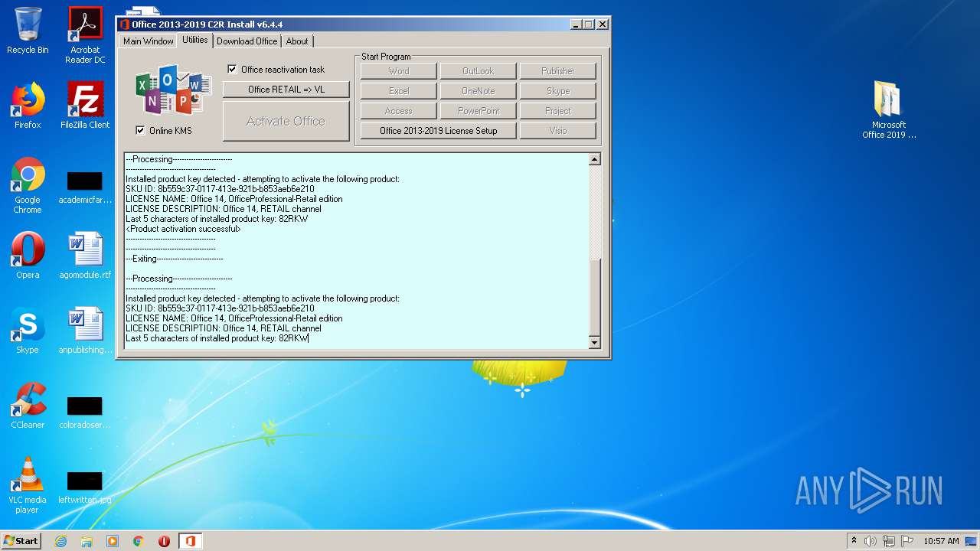Open Windows Explorer from the taskbar

click(87, 541)
